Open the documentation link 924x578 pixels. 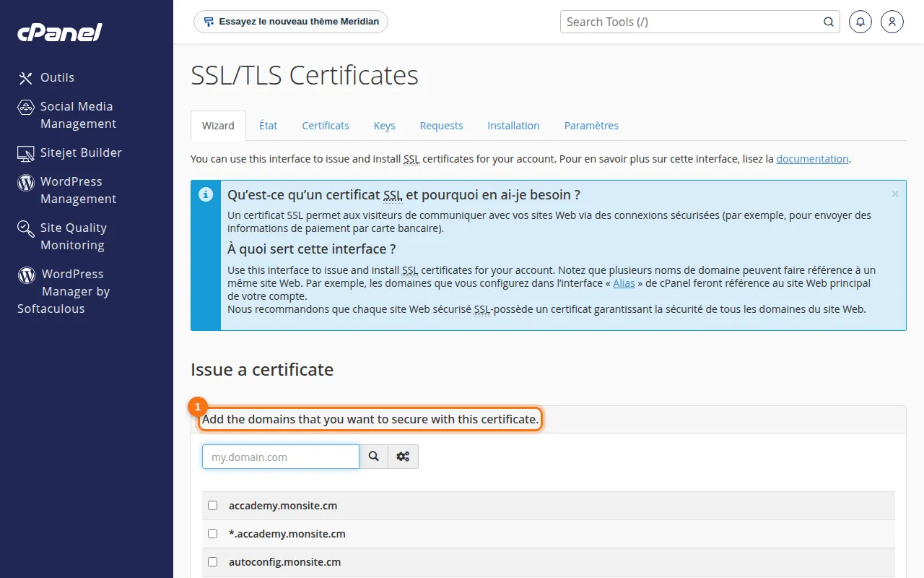tap(812, 159)
